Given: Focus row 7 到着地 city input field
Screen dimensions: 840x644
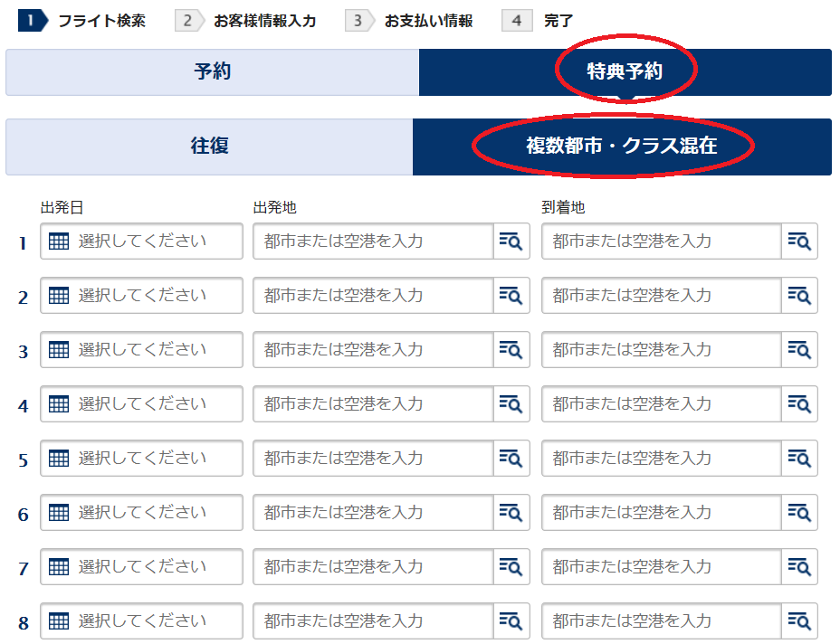Looking at the screenshot, I should click(x=662, y=567).
